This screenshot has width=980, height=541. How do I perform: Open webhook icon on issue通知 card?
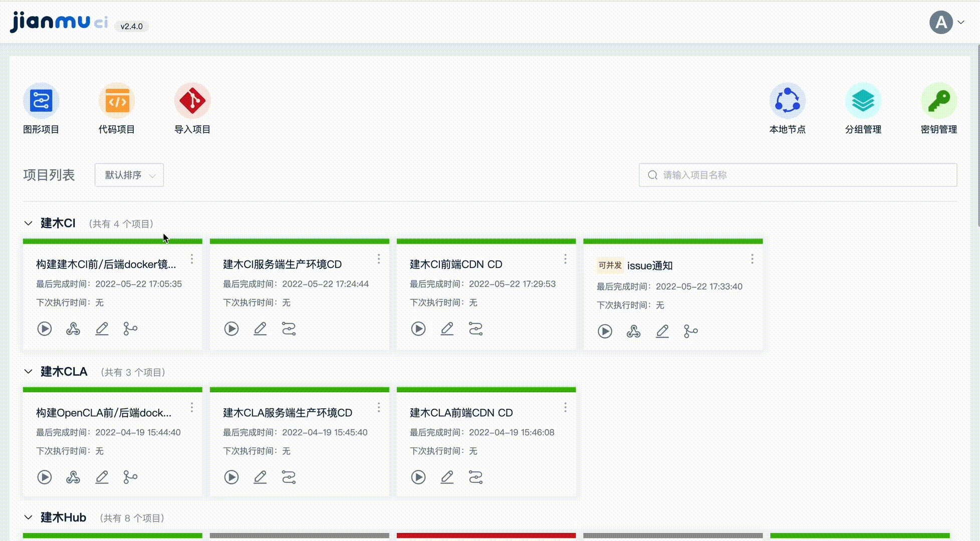click(x=634, y=331)
